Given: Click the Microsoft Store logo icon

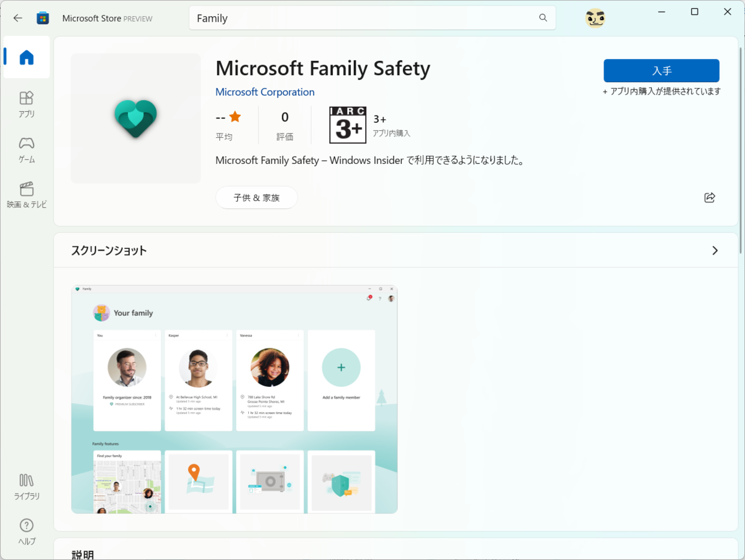Looking at the screenshot, I should pyautogui.click(x=43, y=18).
